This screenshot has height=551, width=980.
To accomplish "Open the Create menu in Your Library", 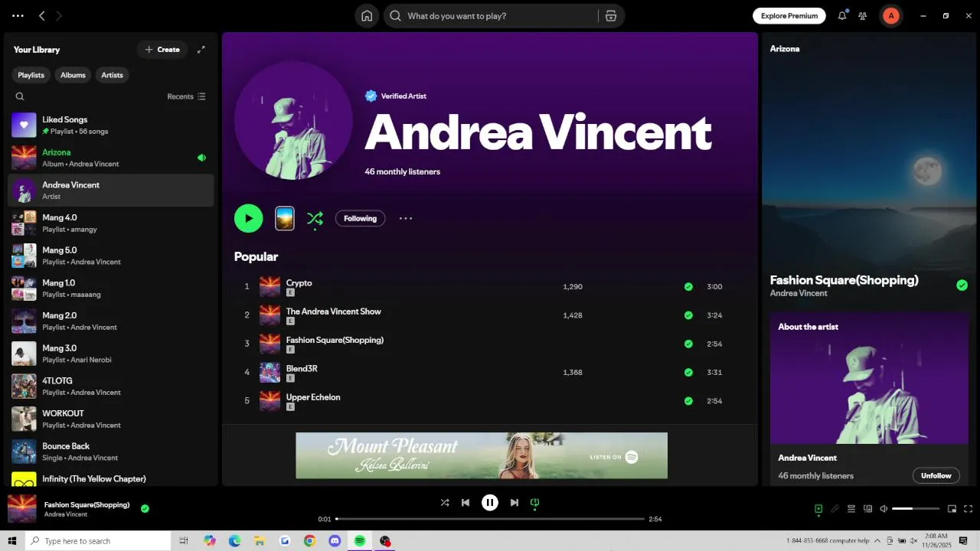I will 162,50.
